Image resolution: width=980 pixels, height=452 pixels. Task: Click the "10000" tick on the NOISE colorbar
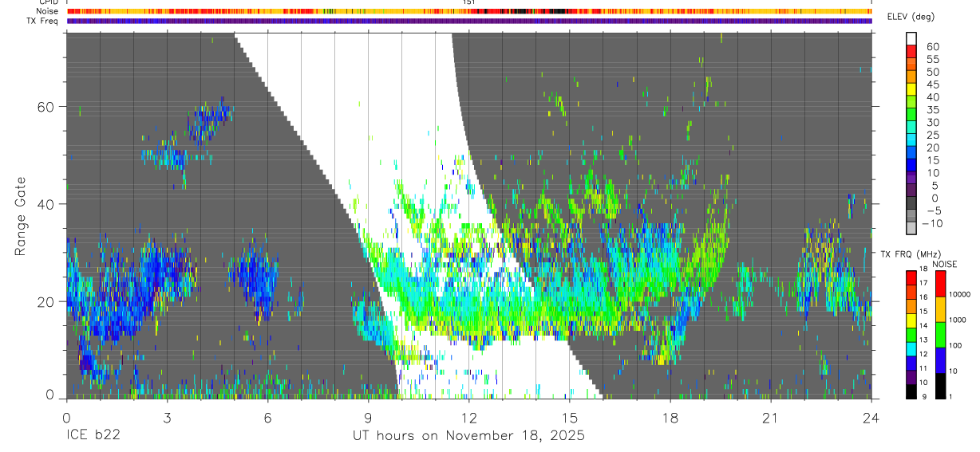point(962,294)
